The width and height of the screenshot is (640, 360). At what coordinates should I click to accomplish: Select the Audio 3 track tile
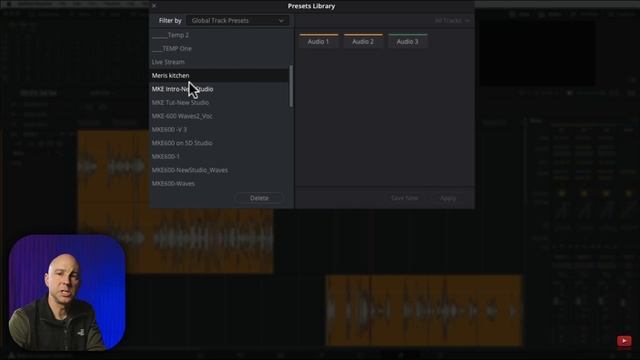pyautogui.click(x=407, y=41)
